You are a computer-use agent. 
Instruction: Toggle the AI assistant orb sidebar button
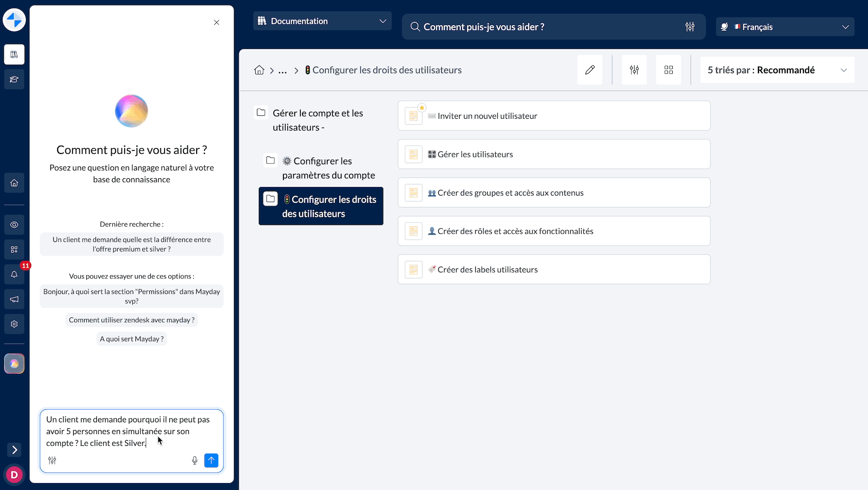(x=14, y=364)
